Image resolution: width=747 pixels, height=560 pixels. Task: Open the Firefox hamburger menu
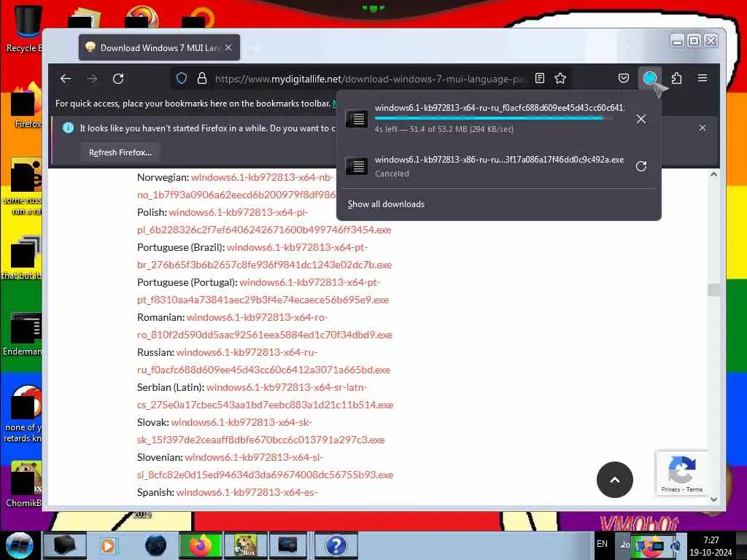(703, 78)
